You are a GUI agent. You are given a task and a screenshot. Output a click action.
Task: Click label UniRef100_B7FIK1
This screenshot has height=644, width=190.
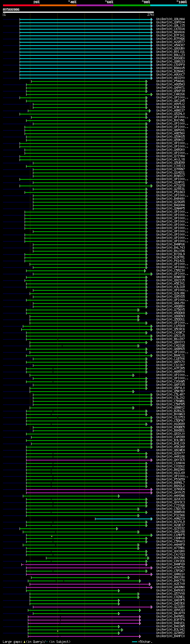pyautogui.click(x=170, y=36)
